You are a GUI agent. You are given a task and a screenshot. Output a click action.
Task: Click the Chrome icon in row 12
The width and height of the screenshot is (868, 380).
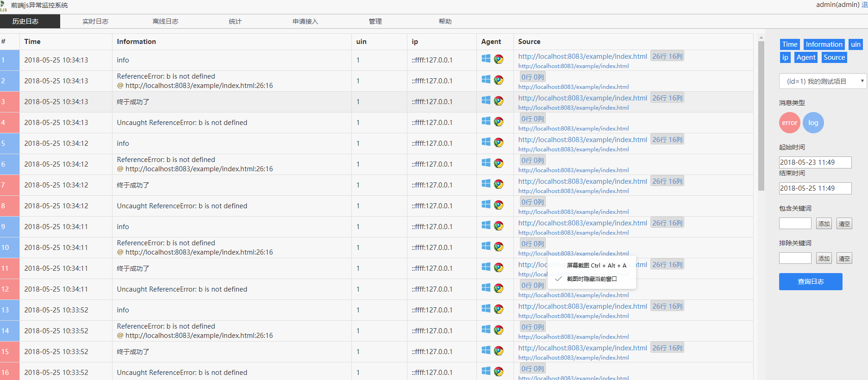[x=499, y=288]
